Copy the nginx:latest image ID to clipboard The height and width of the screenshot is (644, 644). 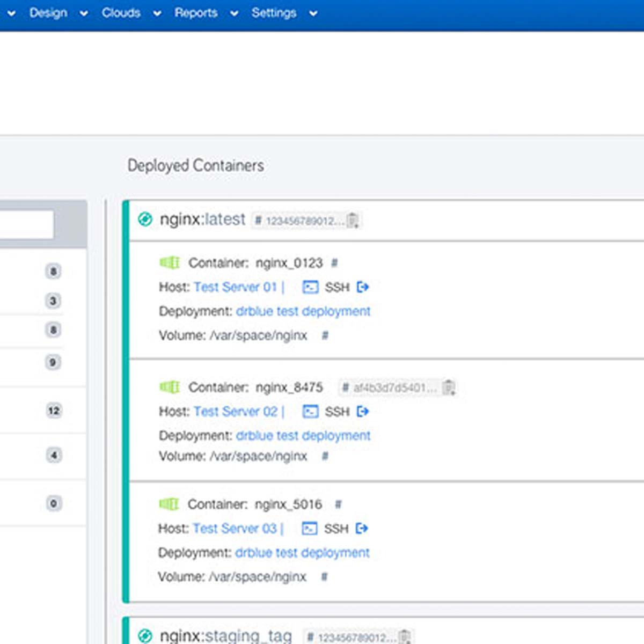(x=353, y=219)
